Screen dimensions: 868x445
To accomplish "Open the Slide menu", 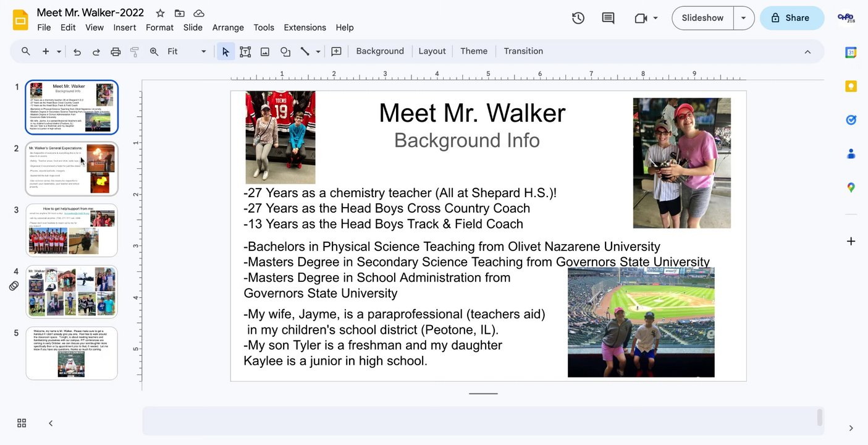I will tap(193, 27).
